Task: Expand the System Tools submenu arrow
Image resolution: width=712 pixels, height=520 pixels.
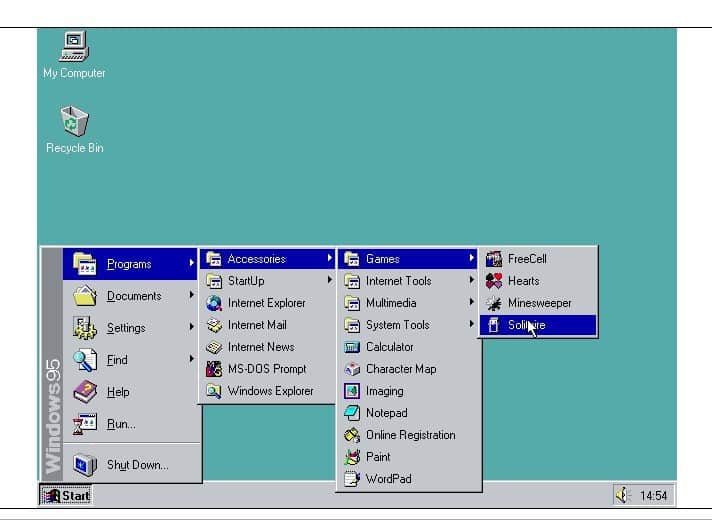Action: (471, 324)
